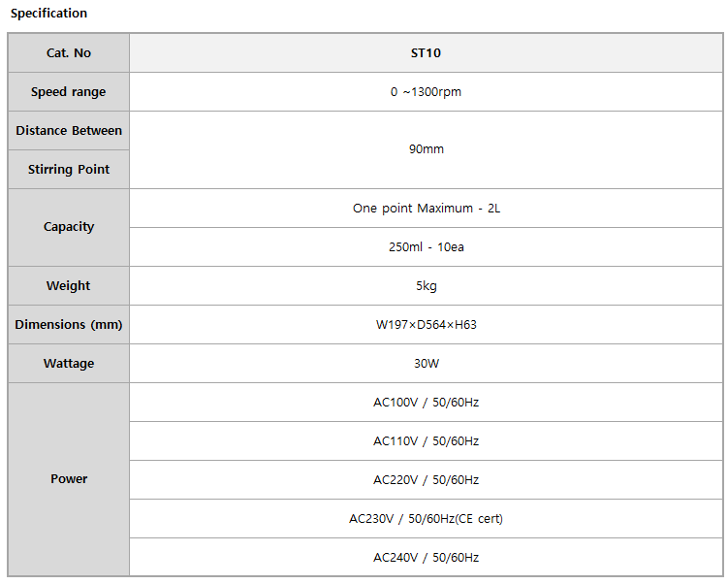The image size is (728, 584).
Task: Select the 90mm distance value
Action: point(426,149)
